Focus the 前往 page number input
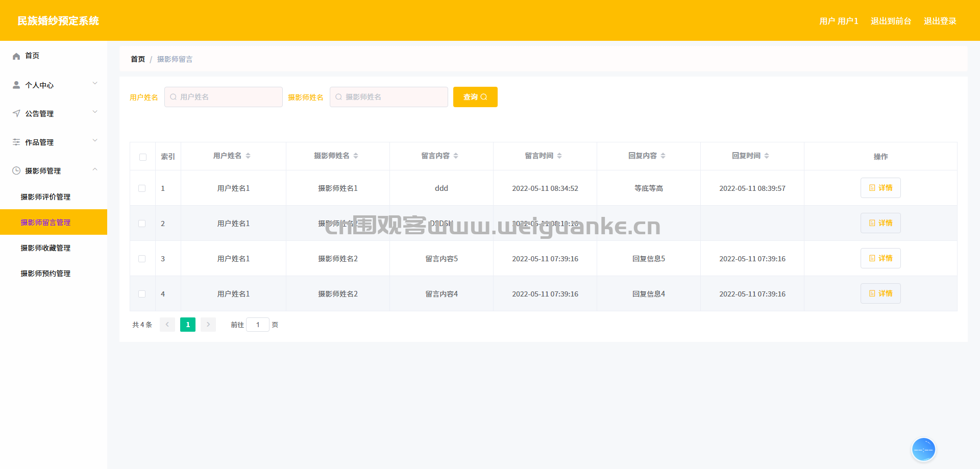The height and width of the screenshot is (469, 980). click(x=258, y=325)
